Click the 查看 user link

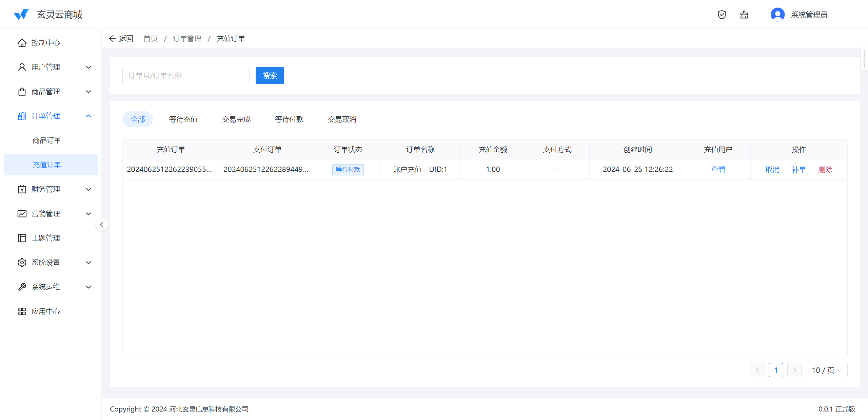[718, 170]
